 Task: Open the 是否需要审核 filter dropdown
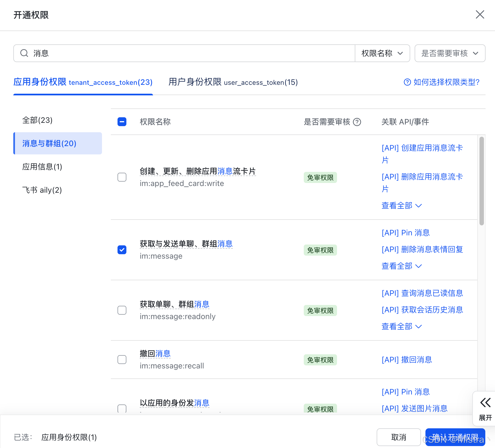(450, 53)
